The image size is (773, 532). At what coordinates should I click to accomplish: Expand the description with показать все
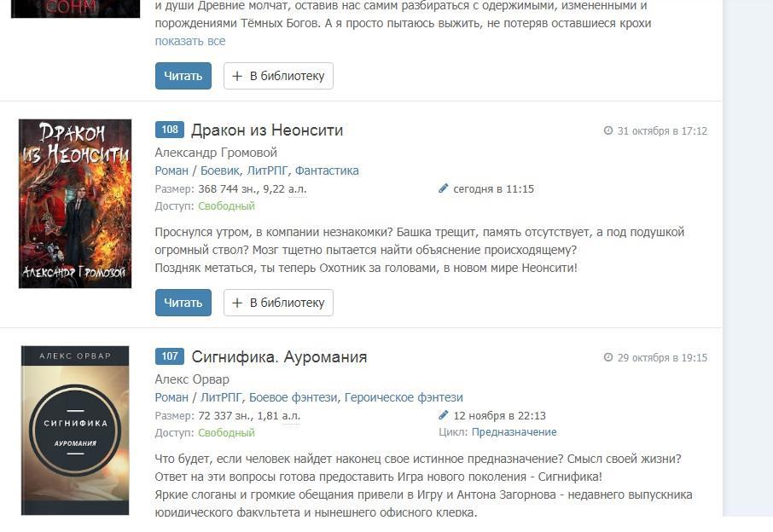190,42
